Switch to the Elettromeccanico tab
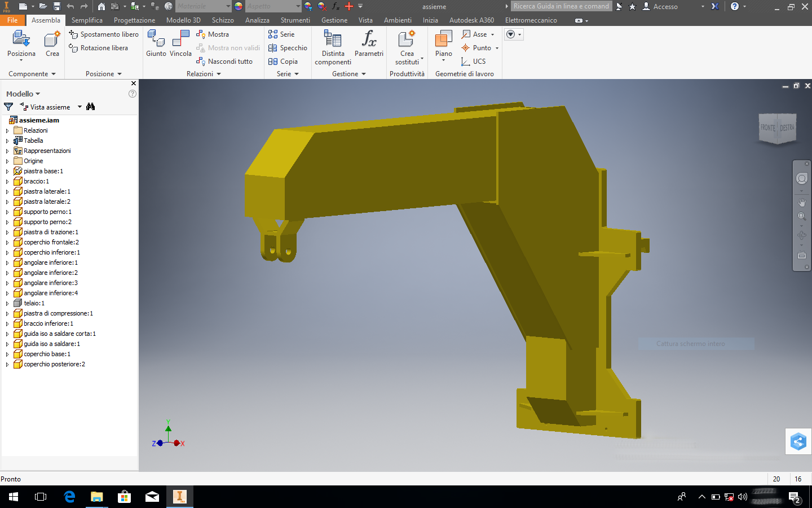 click(x=531, y=20)
